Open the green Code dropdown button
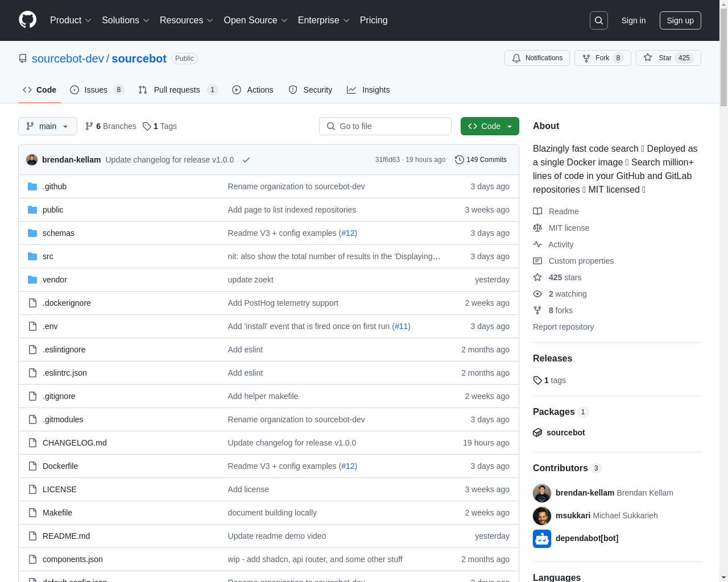This screenshot has width=728, height=582. pos(490,126)
